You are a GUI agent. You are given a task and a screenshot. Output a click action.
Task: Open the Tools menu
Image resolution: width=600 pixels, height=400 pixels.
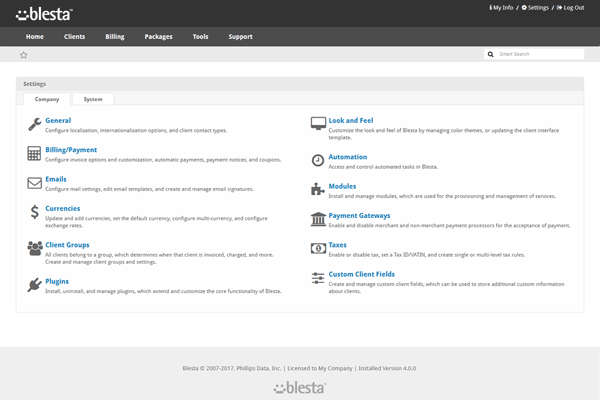pyautogui.click(x=201, y=37)
